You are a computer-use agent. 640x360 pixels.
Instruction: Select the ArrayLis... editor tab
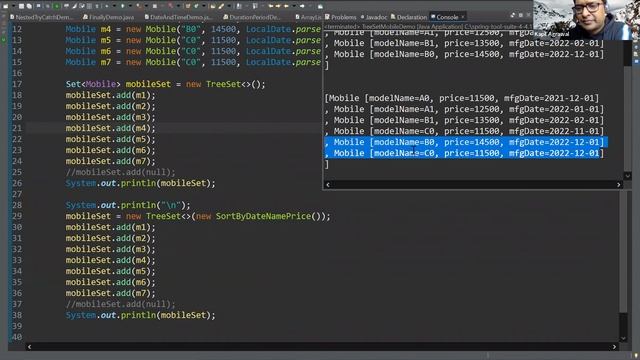[308, 17]
